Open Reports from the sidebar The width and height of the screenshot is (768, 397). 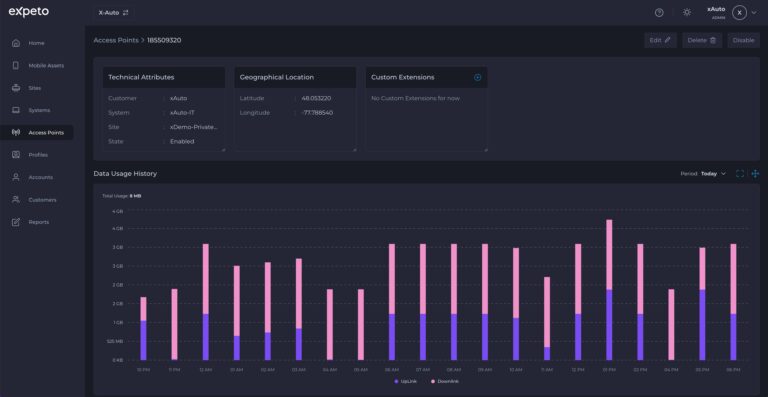coord(37,222)
